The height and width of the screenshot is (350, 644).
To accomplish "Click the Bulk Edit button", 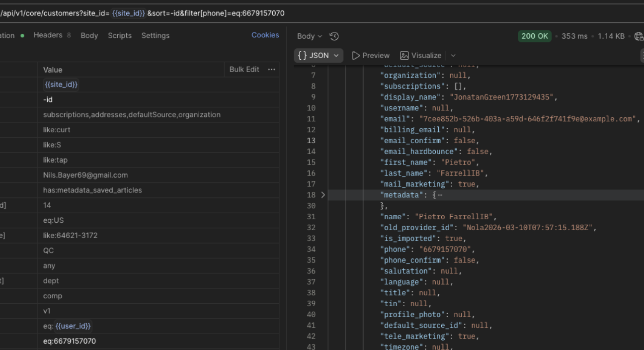I will pyautogui.click(x=244, y=70).
